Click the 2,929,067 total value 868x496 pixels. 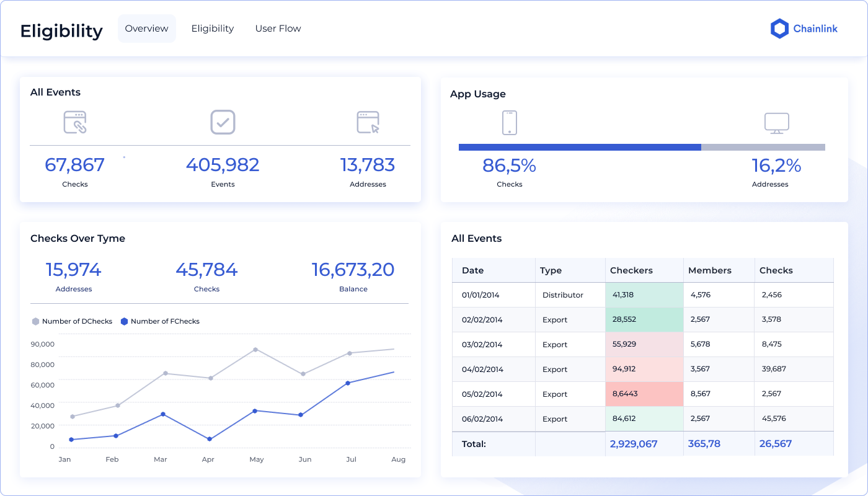coord(634,444)
